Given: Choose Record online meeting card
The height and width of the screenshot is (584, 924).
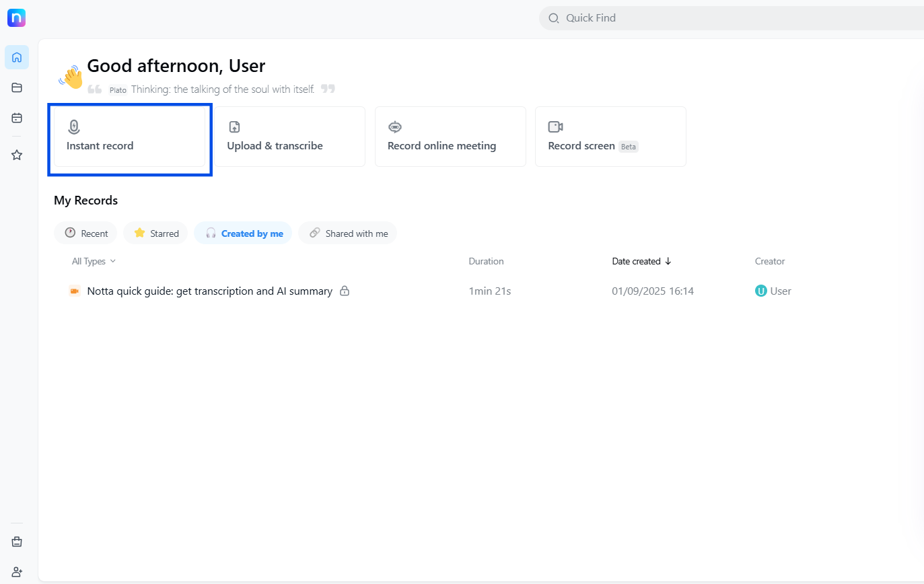Looking at the screenshot, I should click(x=450, y=137).
